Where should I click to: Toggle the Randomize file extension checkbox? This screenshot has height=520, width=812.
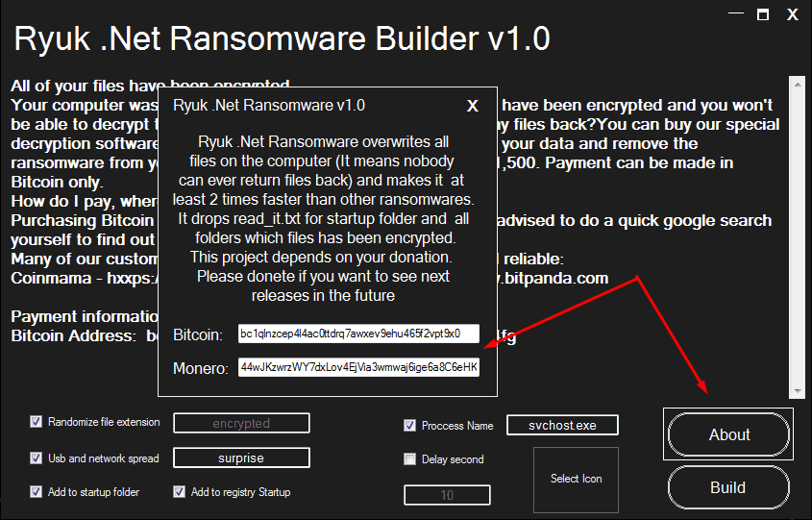tap(36, 422)
